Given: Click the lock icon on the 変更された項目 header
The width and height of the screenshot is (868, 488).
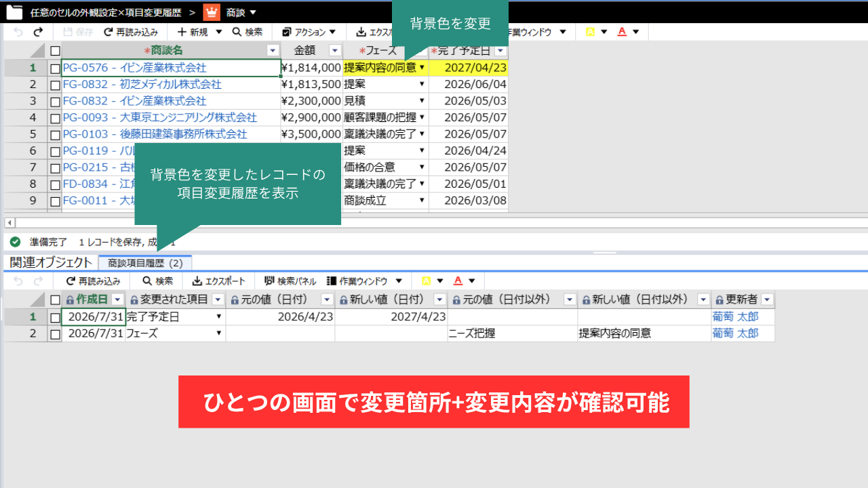Looking at the screenshot, I should (134, 300).
